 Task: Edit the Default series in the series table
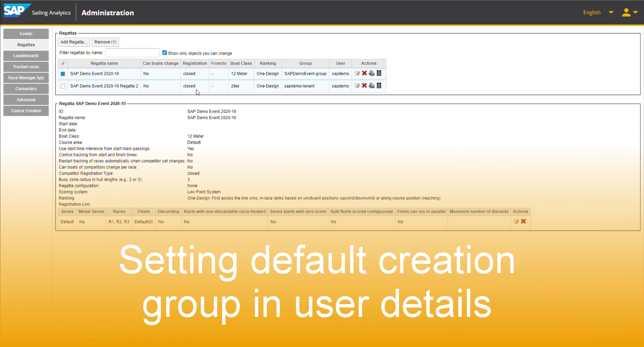coord(517,221)
